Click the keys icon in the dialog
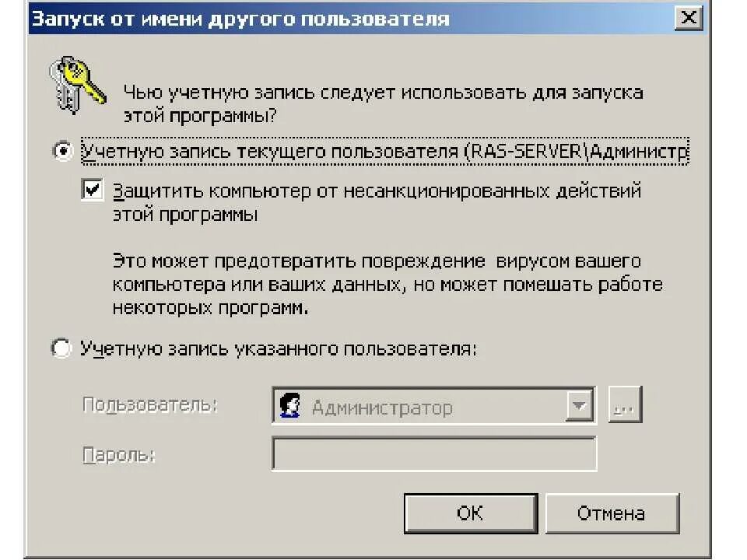 77,85
